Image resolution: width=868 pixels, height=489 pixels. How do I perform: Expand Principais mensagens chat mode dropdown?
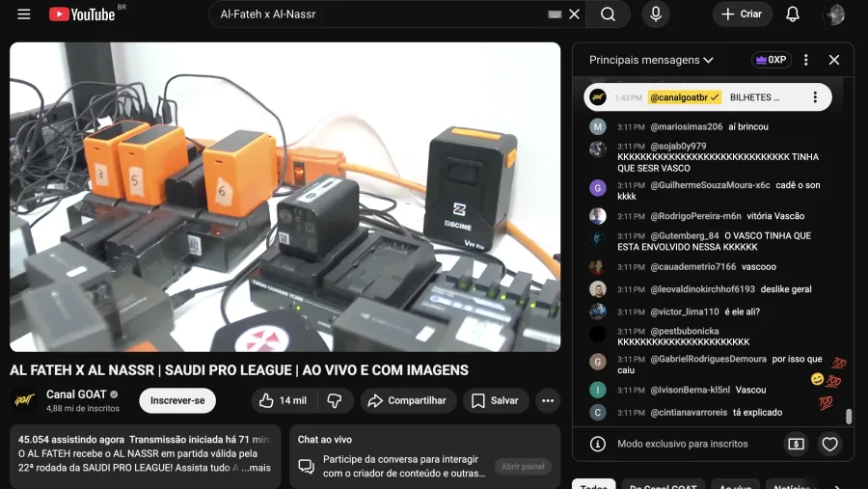(651, 60)
